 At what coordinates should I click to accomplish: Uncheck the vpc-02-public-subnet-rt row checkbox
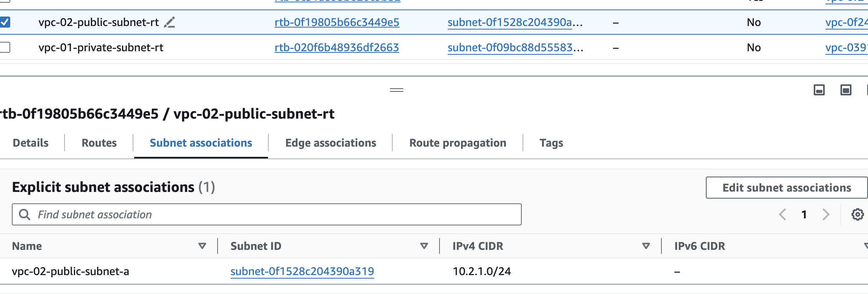5,22
